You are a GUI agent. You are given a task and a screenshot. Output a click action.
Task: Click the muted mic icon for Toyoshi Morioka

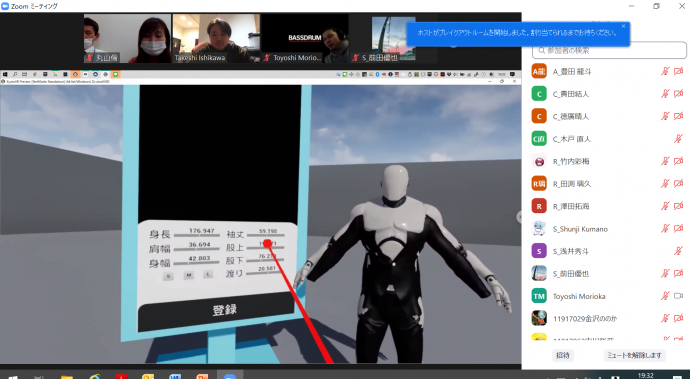665,296
